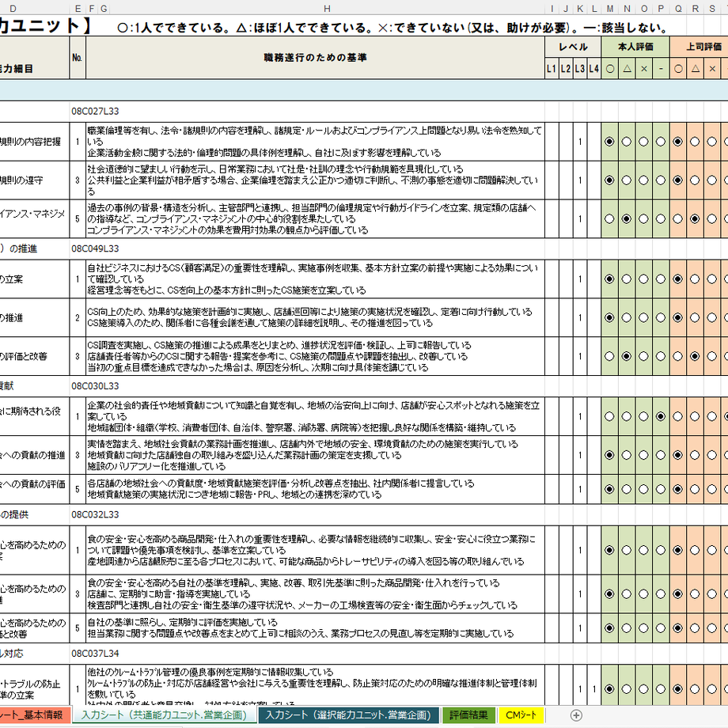Image resolution: width=728 pixels, height=728 pixels.
Task: Select 上司評価 × for 規則の遵守 row
Action: (x=711, y=180)
